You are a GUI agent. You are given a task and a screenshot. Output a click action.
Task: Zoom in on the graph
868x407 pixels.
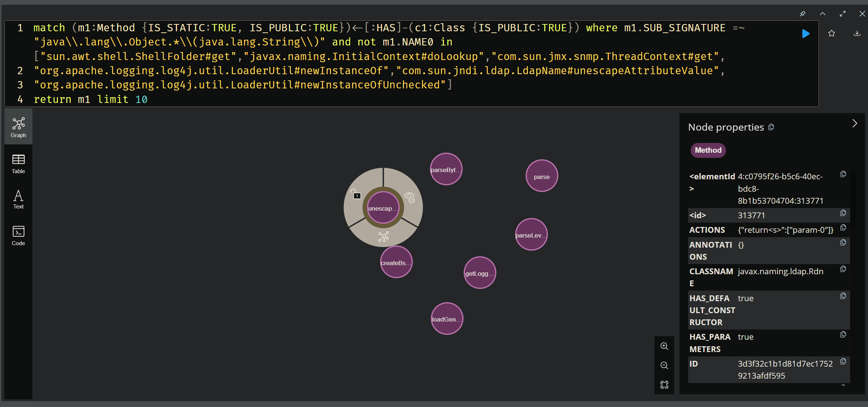pyautogui.click(x=664, y=346)
